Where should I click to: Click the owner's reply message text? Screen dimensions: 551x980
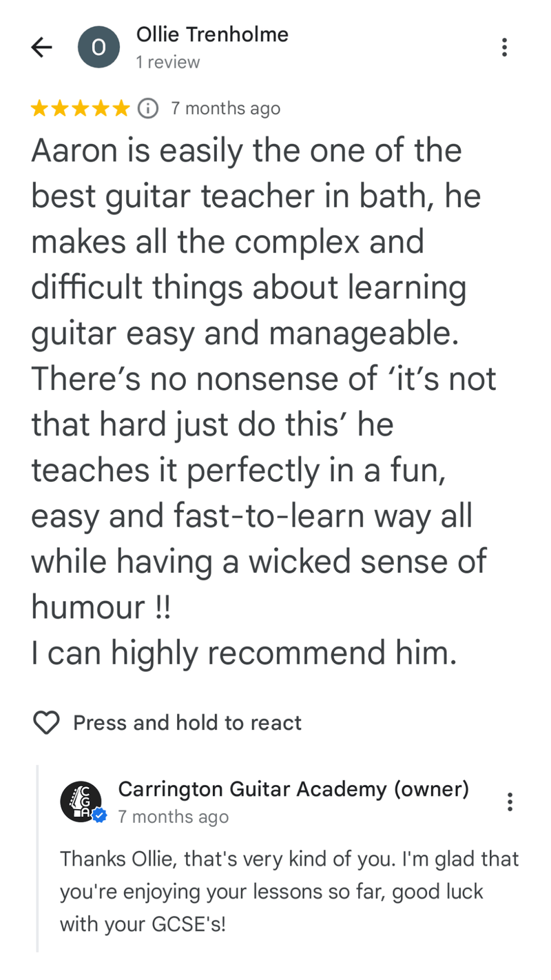click(289, 891)
